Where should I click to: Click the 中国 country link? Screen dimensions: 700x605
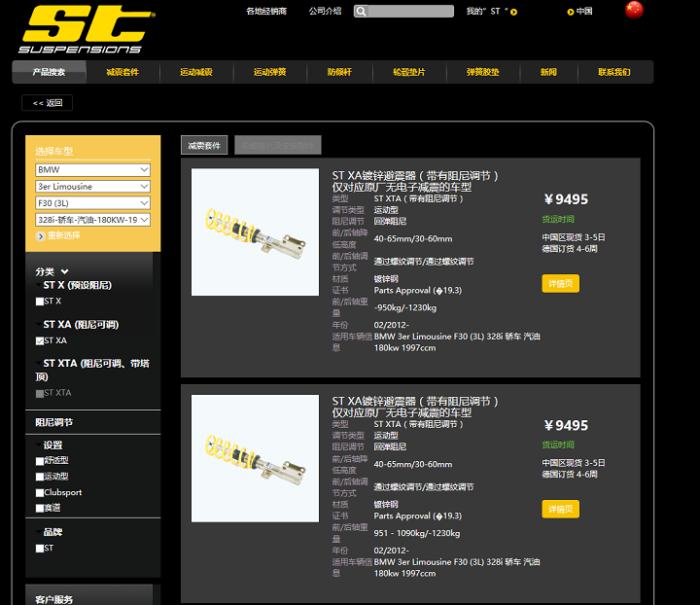pyautogui.click(x=584, y=12)
